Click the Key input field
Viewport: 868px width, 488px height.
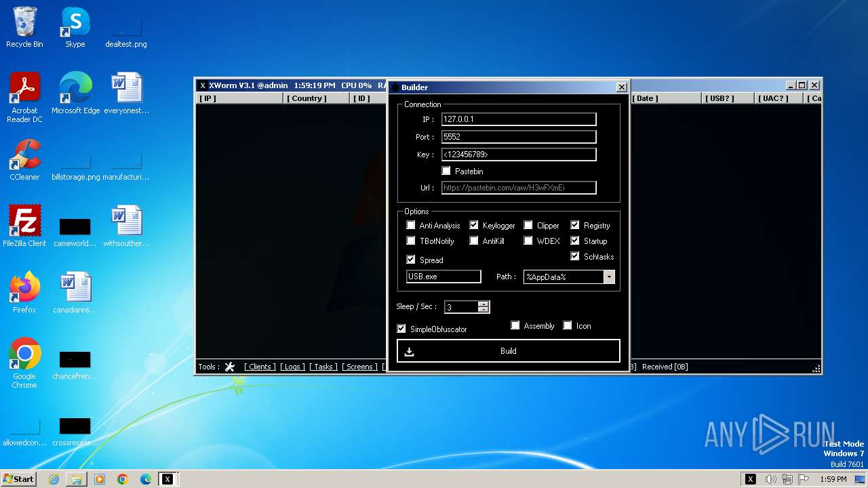519,155
